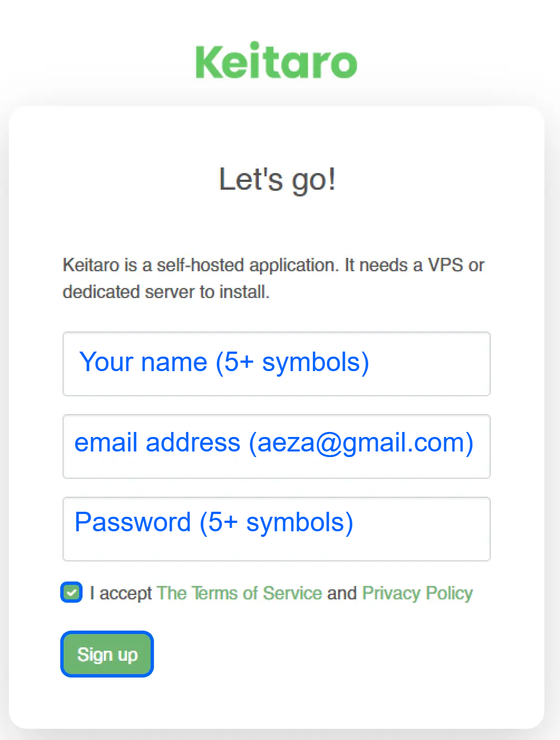Activate the aeza@gmail.com placeholder email field
Viewport: 560px width, 740px height.
[276, 446]
